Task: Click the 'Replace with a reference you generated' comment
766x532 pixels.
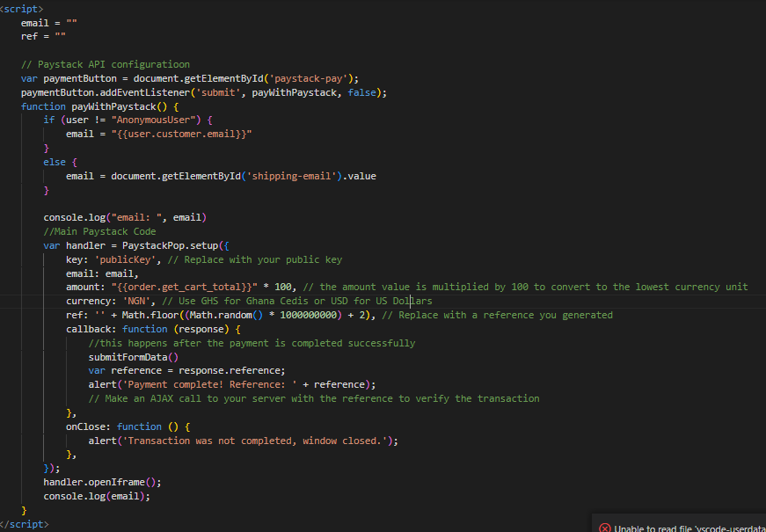Action: pyautogui.click(x=497, y=315)
